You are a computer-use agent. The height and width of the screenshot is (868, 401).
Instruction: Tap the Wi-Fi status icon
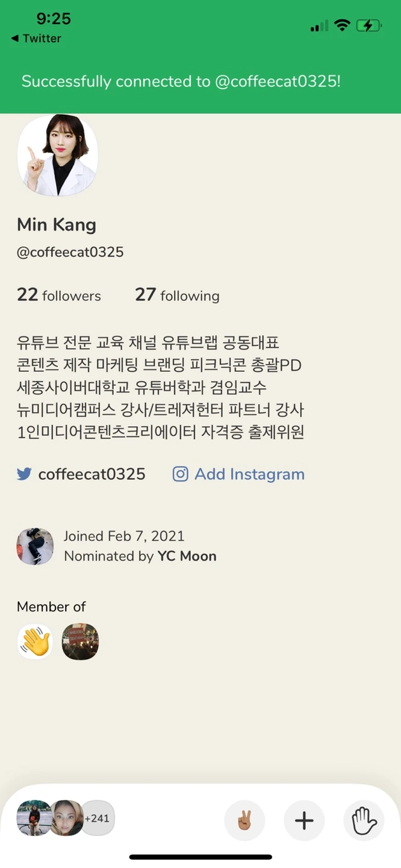coord(343,25)
